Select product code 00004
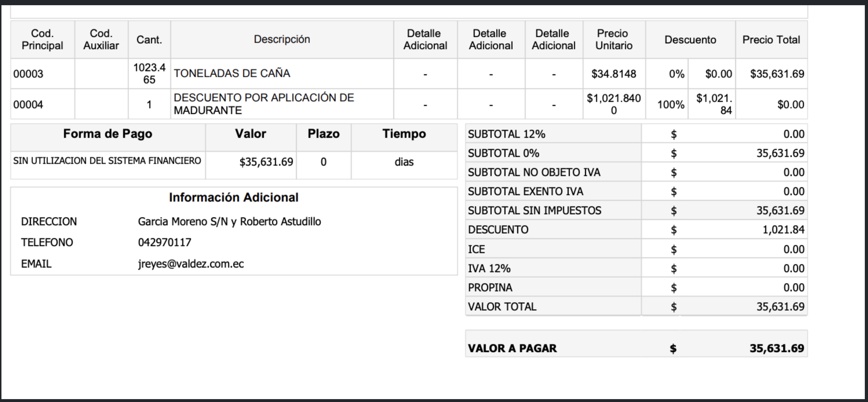Image resolution: width=868 pixels, height=402 pixels. coord(28,105)
